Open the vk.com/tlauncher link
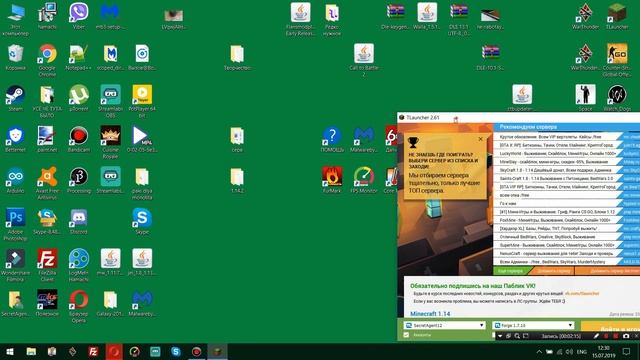The height and width of the screenshot is (360, 640). coord(582,293)
